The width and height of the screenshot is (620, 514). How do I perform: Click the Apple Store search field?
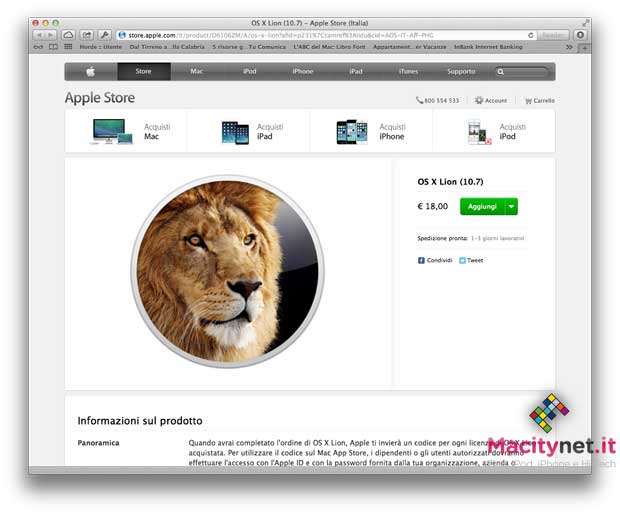pyautogui.click(x=522, y=72)
